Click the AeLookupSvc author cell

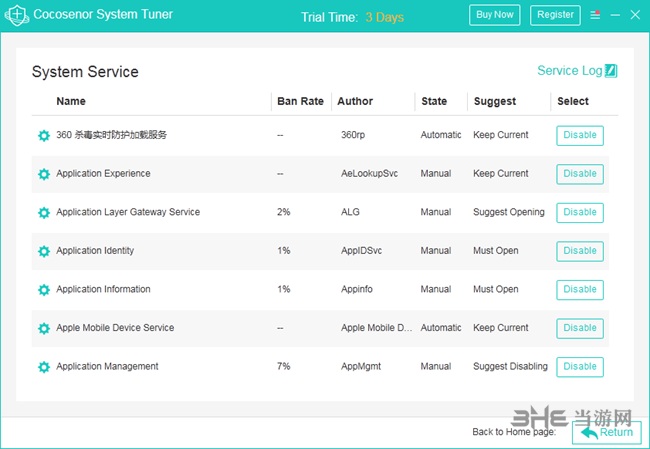369,174
